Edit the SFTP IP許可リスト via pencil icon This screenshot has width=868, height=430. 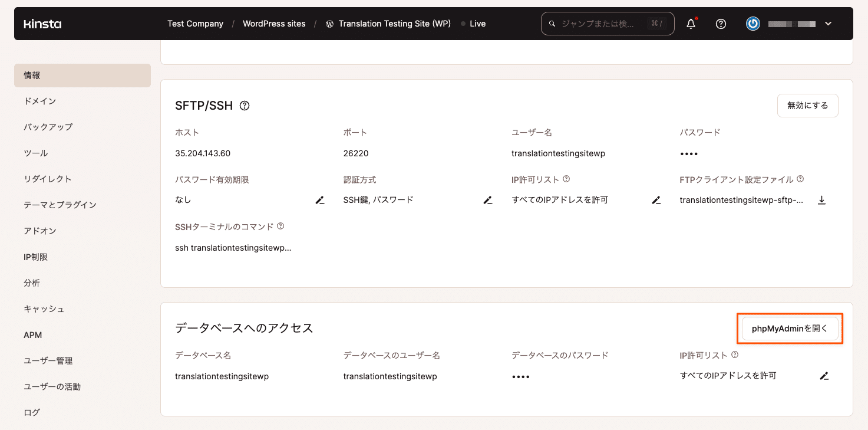click(656, 200)
